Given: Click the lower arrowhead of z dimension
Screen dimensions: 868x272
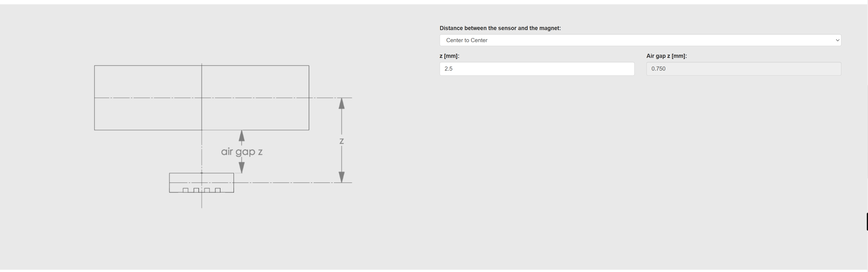Looking at the screenshot, I should (x=341, y=177).
